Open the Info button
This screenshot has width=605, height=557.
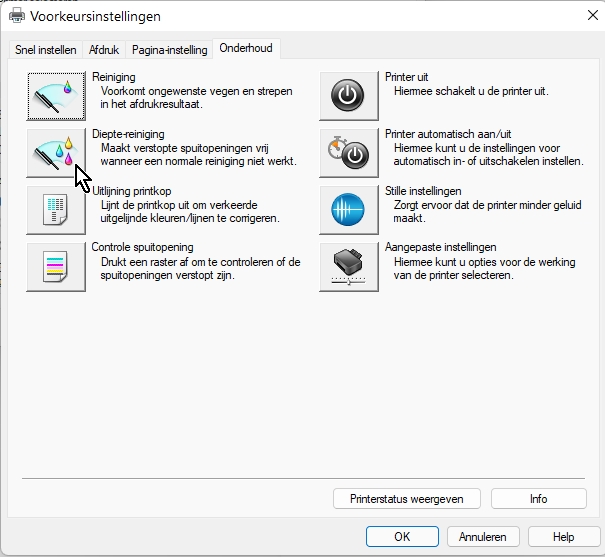pos(539,498)
